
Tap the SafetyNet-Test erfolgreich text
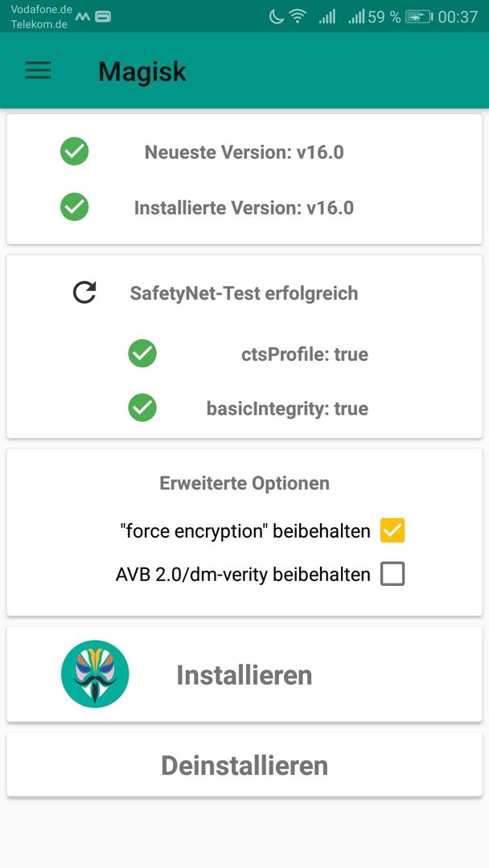244,293
